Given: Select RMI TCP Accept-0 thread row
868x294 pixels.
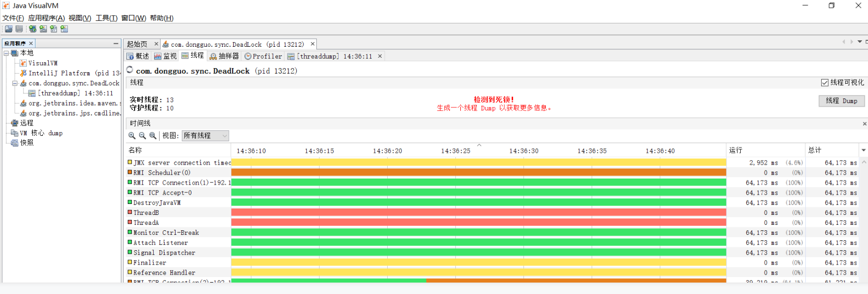Looking at the screenshot, I should [493, 193].
